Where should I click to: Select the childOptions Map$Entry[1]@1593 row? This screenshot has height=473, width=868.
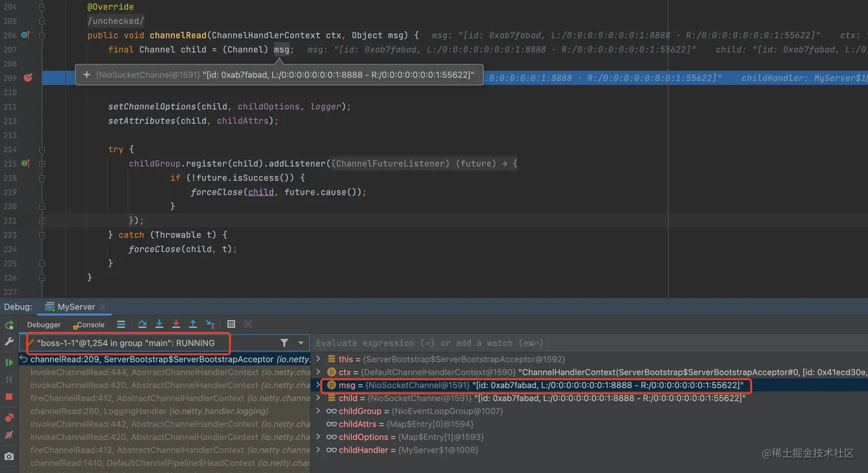point(590,437)
